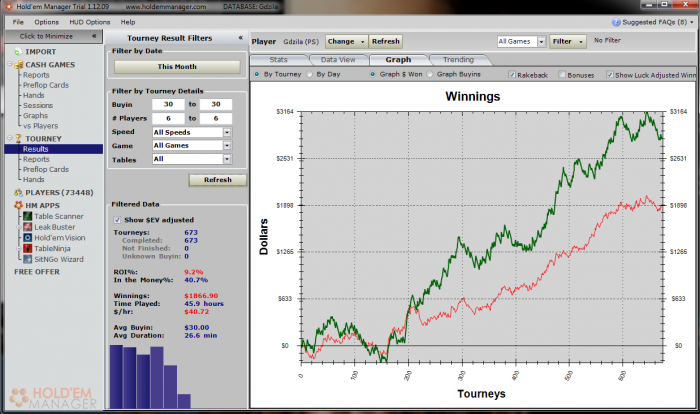700x414 pixels.
Task: Select the Graph tab
Action: [x=398, y=60]
